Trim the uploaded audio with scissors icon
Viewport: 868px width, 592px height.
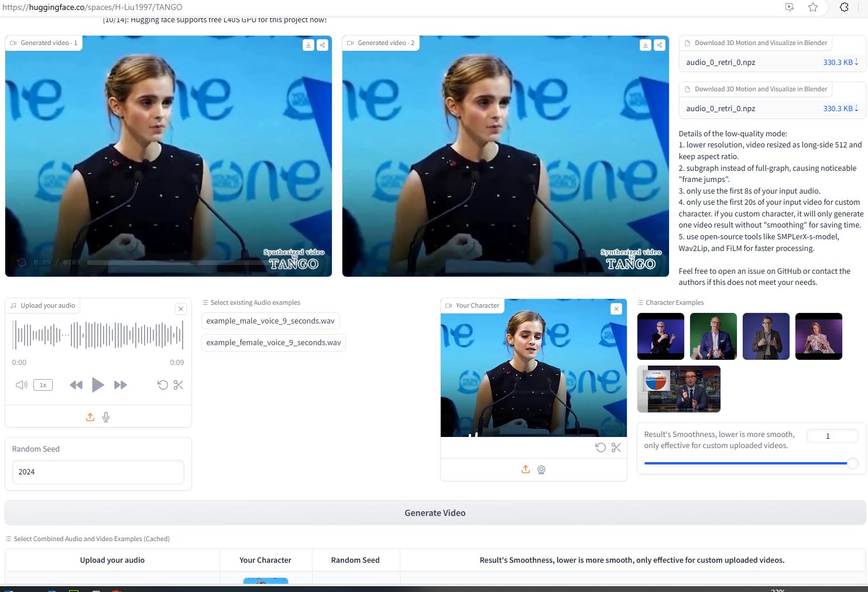pos(179,385)
